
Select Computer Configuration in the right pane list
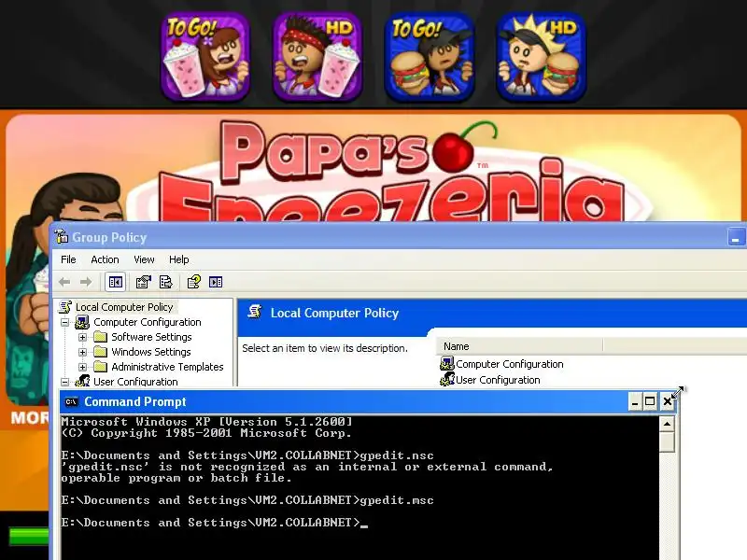[501, 364]
